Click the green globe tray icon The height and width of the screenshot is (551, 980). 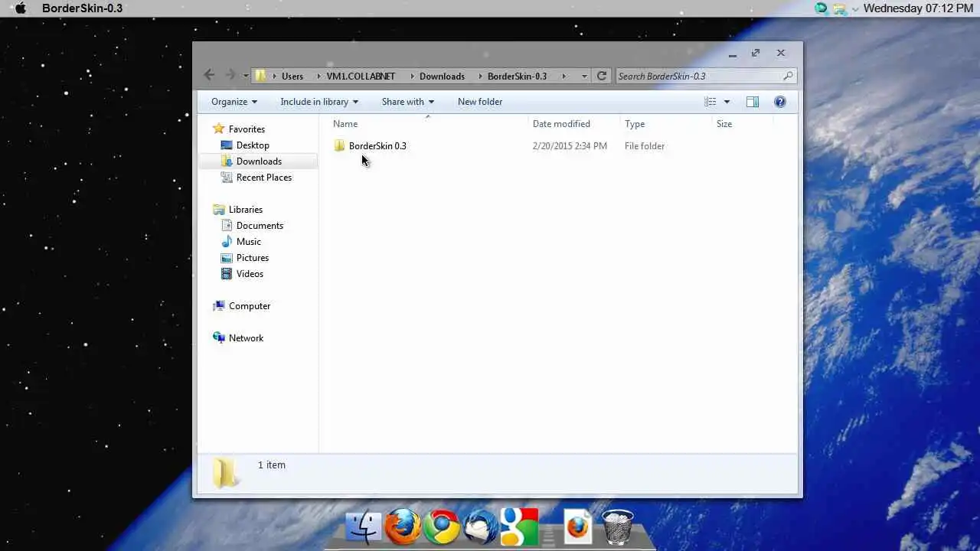pos(822,8)
